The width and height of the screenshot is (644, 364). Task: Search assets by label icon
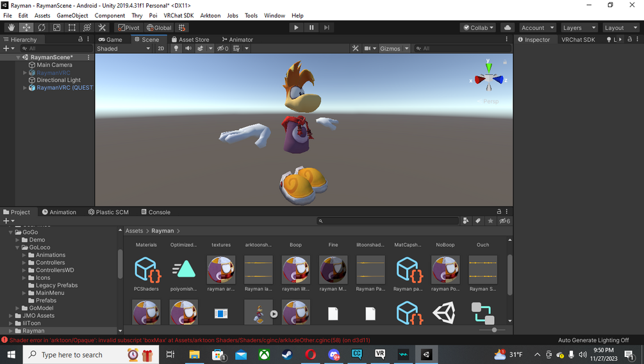478,221
